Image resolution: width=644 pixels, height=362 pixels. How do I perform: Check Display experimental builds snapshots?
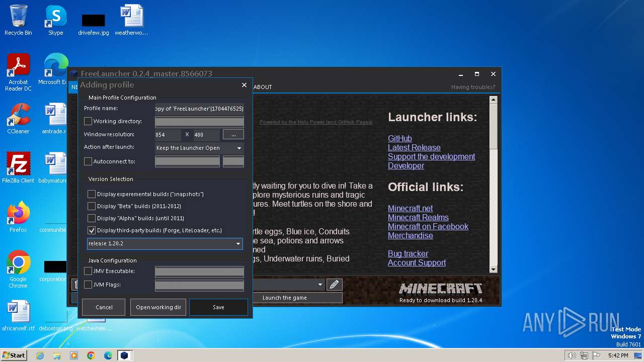tap(92, 194)
